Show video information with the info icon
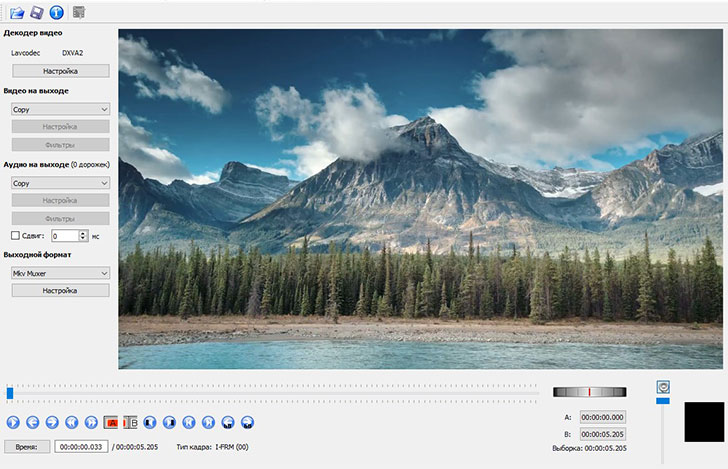The image size is (728, 469). (x=56, y=12)
